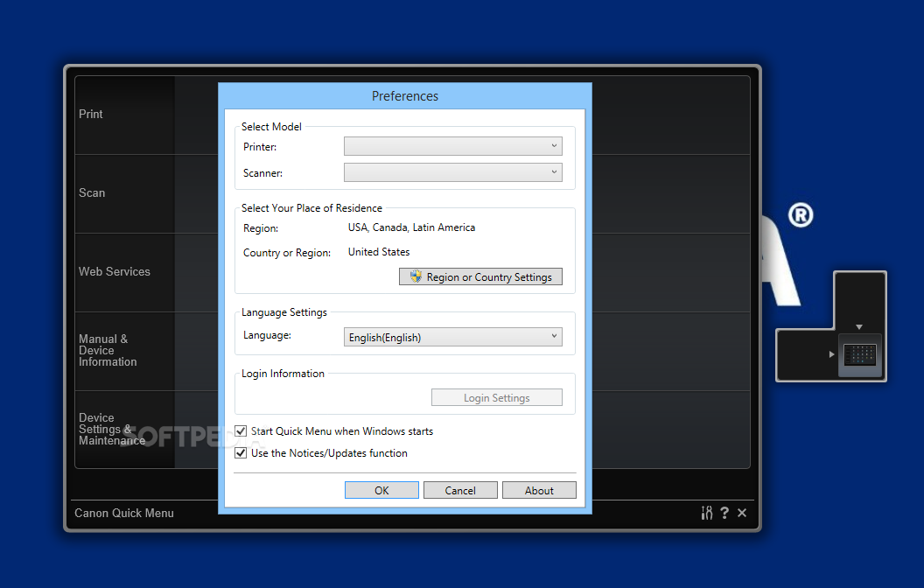Open the preferences tools icon in Quick Menu bar
Image resolution: width=924 pixels, height=588 pixels.
[x=706, y=513]
